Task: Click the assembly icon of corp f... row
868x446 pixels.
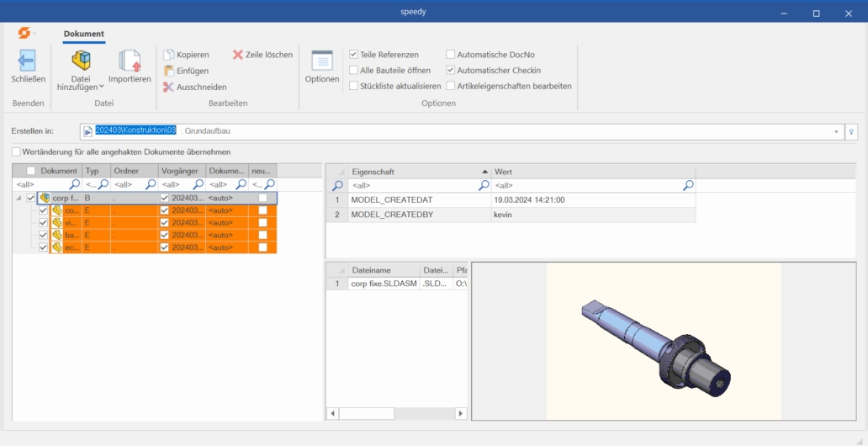Action: click(45, 198)
